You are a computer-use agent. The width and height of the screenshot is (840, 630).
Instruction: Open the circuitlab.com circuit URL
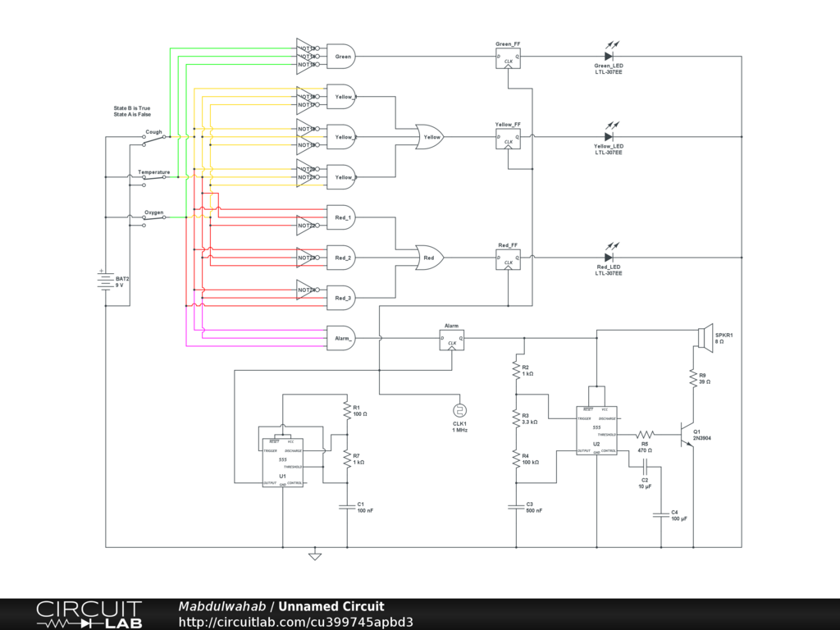[x=295, y=622]
